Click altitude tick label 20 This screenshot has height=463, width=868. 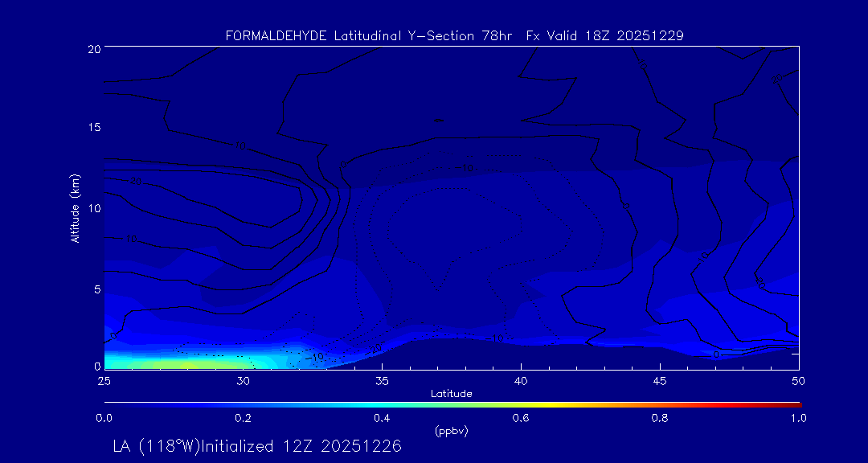pos(93,48)
